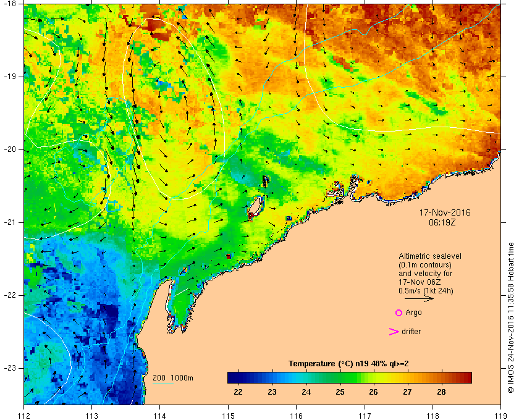Click the drifter legend label

[x=411, y=332]
